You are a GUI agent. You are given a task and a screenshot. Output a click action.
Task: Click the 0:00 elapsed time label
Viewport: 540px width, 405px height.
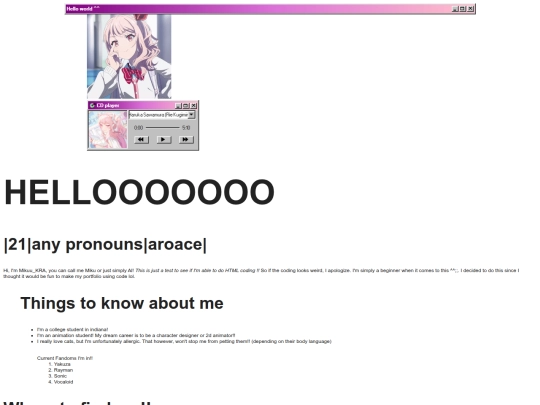[138, 128]
